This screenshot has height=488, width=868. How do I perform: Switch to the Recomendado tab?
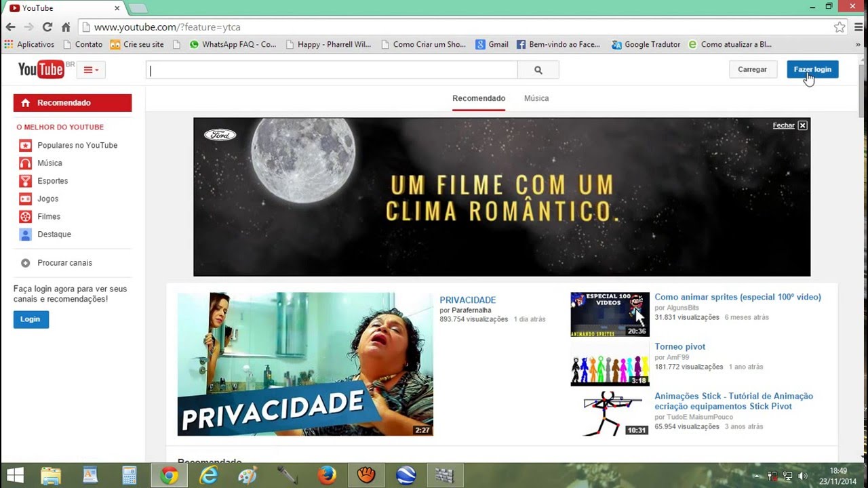[479, 98]
